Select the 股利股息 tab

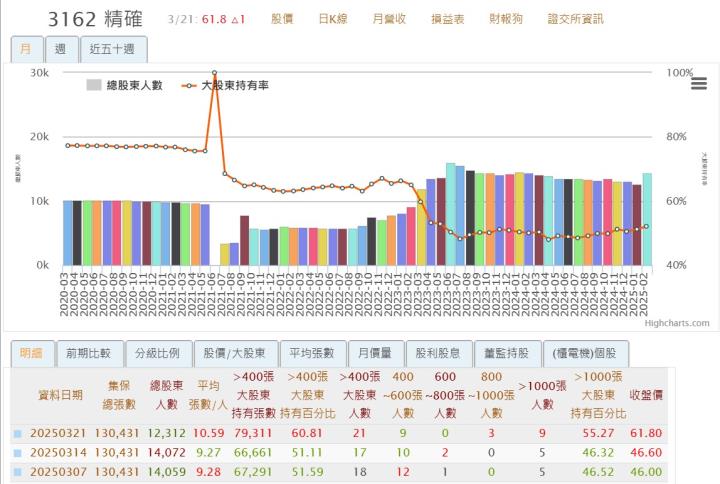coord(439,353)
